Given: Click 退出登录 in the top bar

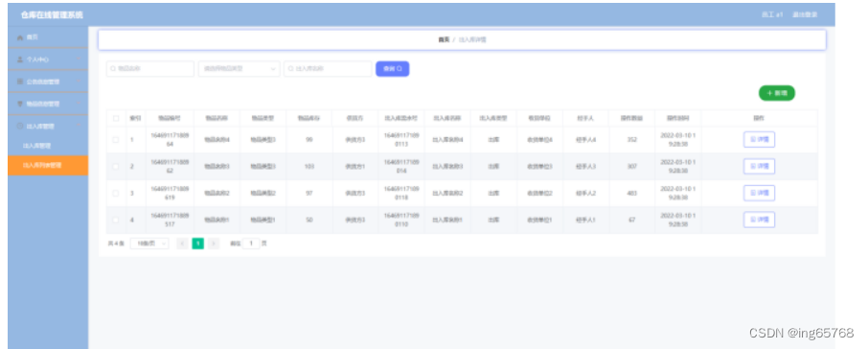Looking at the screenshot, I should [x=805, y=14].
